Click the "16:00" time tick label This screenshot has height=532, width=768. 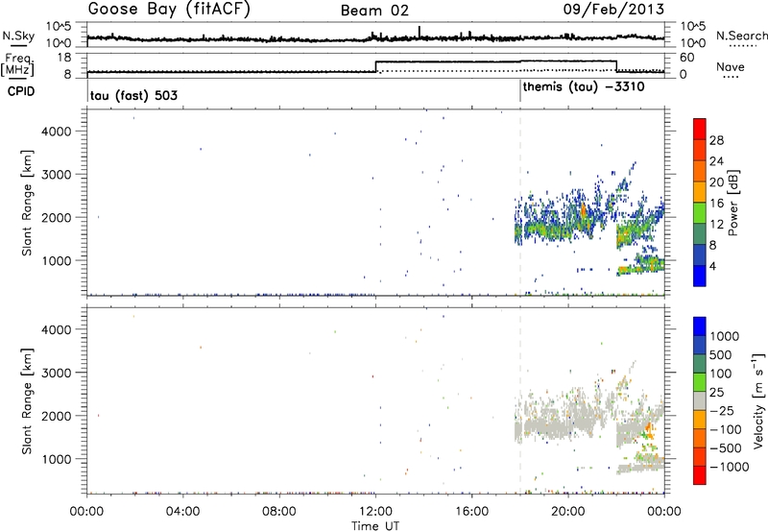point(471,512)
